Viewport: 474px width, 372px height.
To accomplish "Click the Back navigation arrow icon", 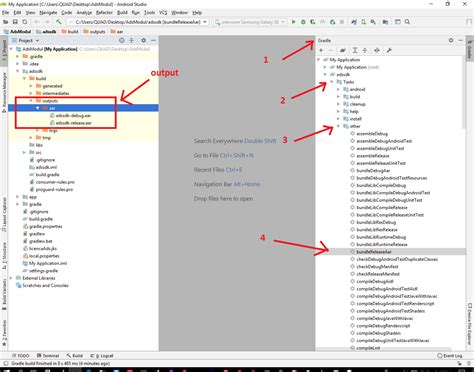I will pos(37,22).
